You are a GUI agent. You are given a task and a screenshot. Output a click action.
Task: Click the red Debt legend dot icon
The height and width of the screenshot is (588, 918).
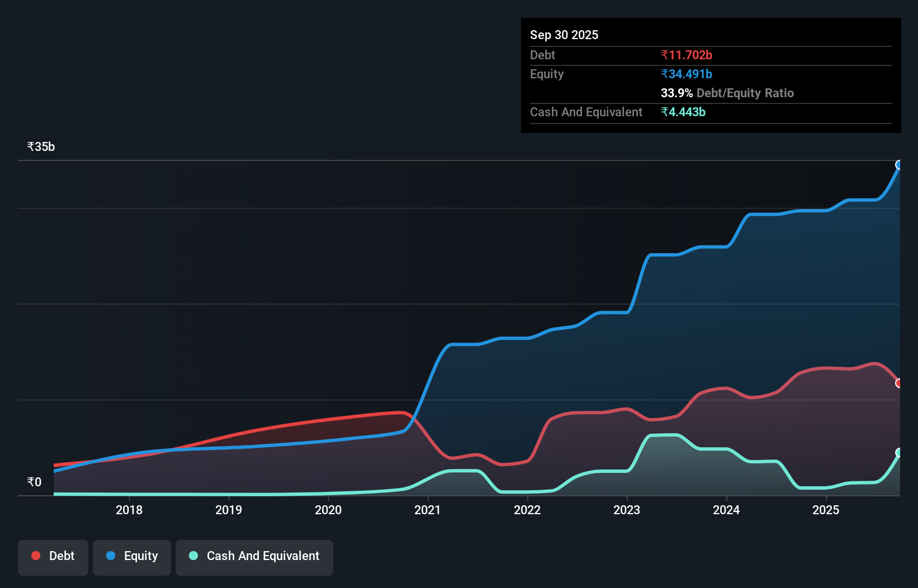point(35,556)
